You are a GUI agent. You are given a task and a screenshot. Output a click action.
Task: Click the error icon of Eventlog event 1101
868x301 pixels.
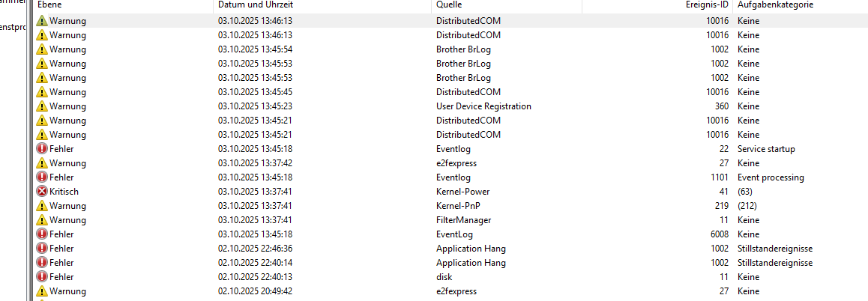coord(42,177)
